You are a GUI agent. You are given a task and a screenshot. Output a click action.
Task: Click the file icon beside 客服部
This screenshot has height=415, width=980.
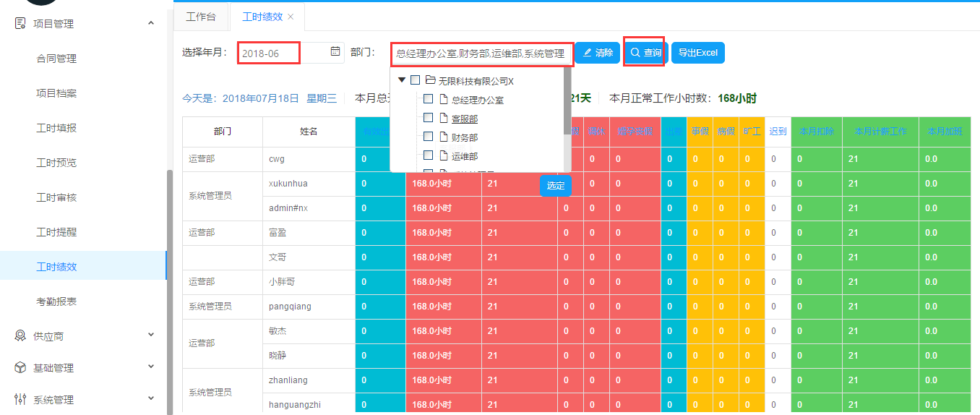[x=444, y=118]
